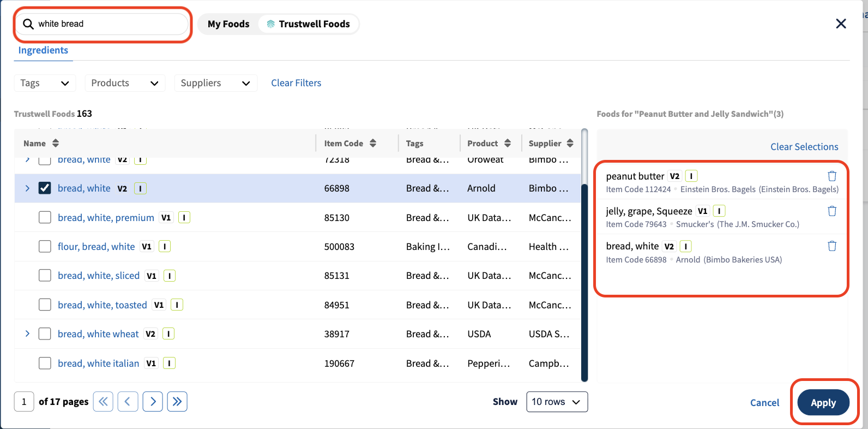Image resolution: width=868 pixels, height=429 pixels.
Task: Go to next page of results
Action: click(x=153, y=402)
